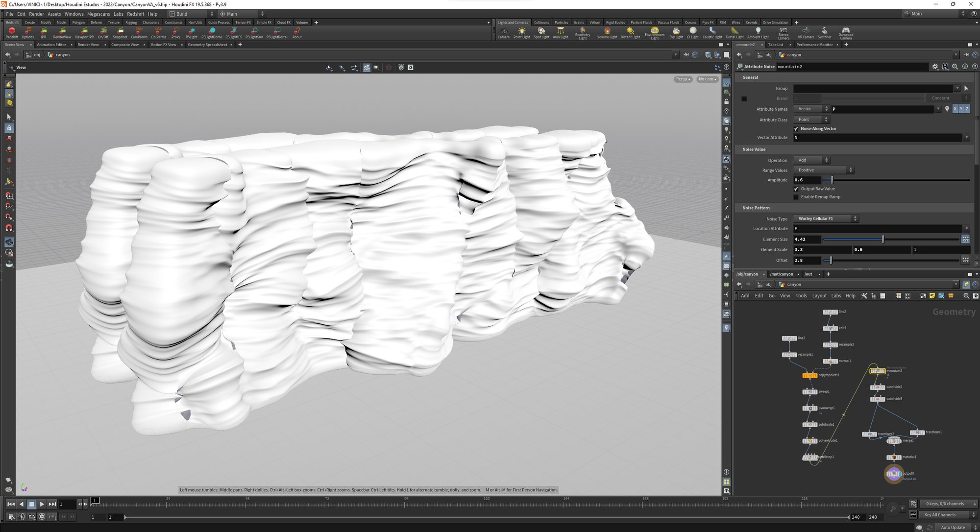Open the Redshift menu in menu bar
The width and height of the screenshot is (980, 532).
136,14
